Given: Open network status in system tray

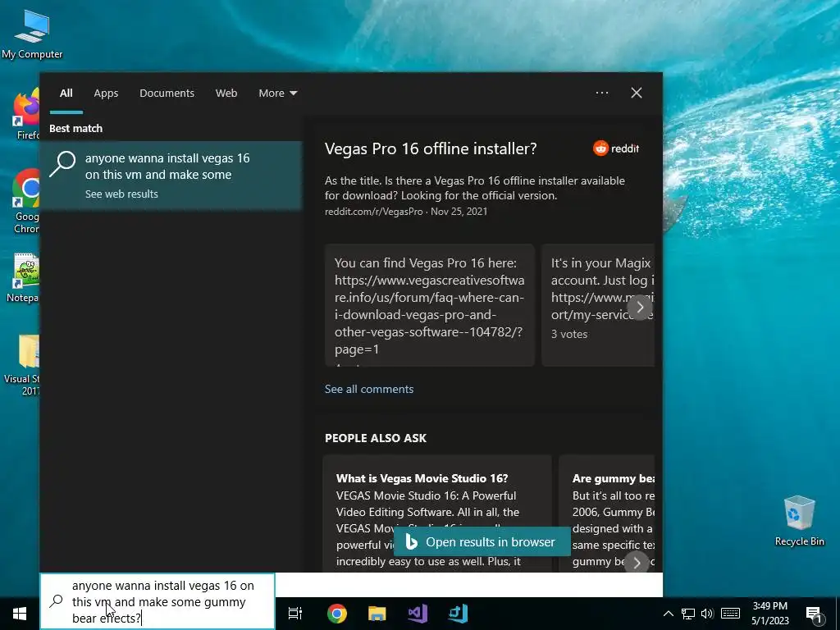Looking at the screenshot, I should point(688,614).
